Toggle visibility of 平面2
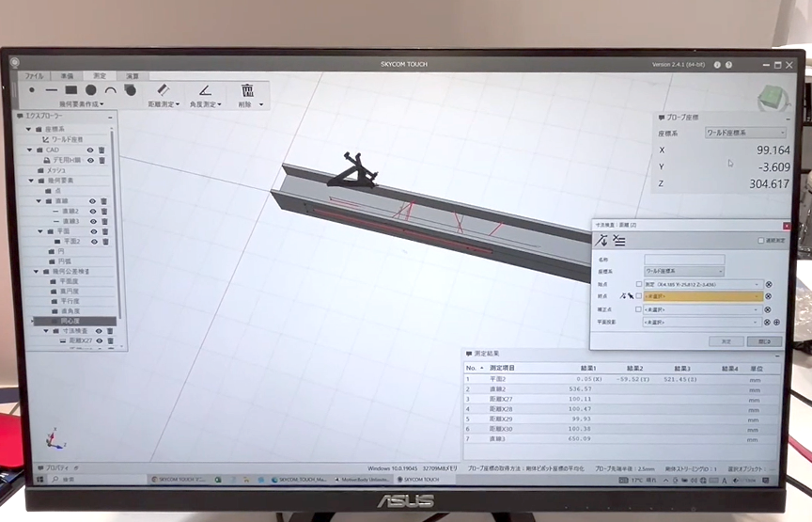The image size is (812, 522). point(94,242)
